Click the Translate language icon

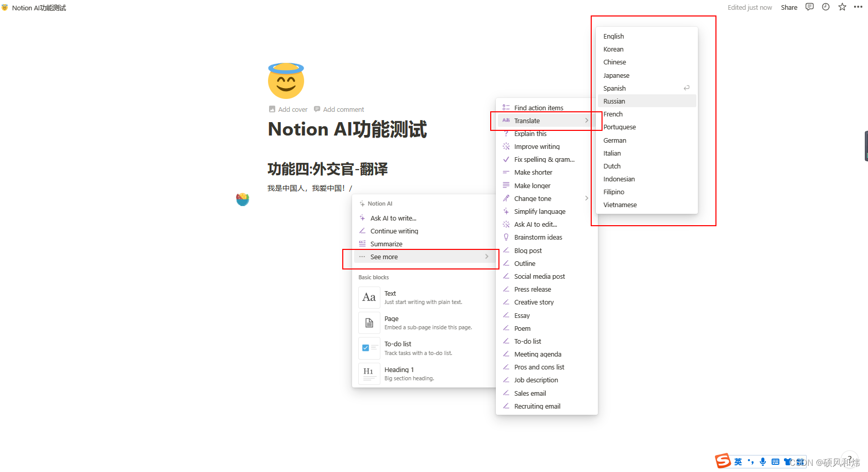pyautogui.click(x=506, y=121)
